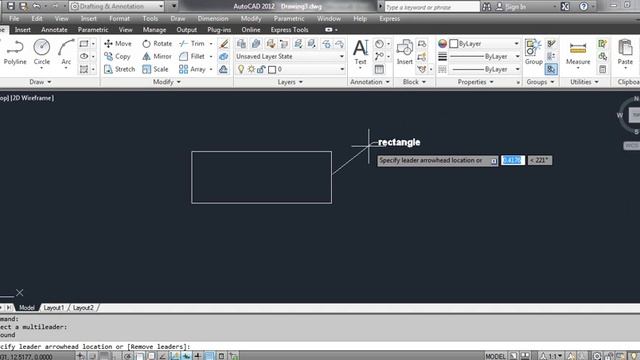This screenshot has height=360, width=640.
Task: Toggle Group Selection on/off button
Action: 551,69
